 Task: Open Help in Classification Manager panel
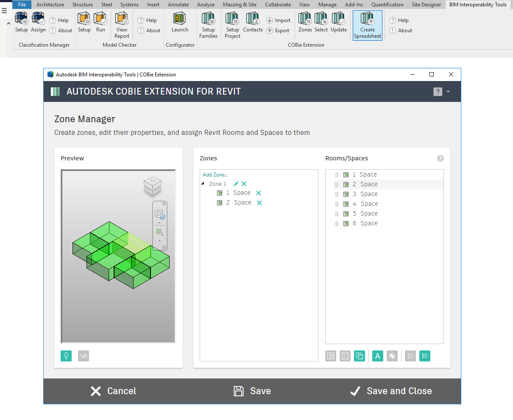[59, 20]
